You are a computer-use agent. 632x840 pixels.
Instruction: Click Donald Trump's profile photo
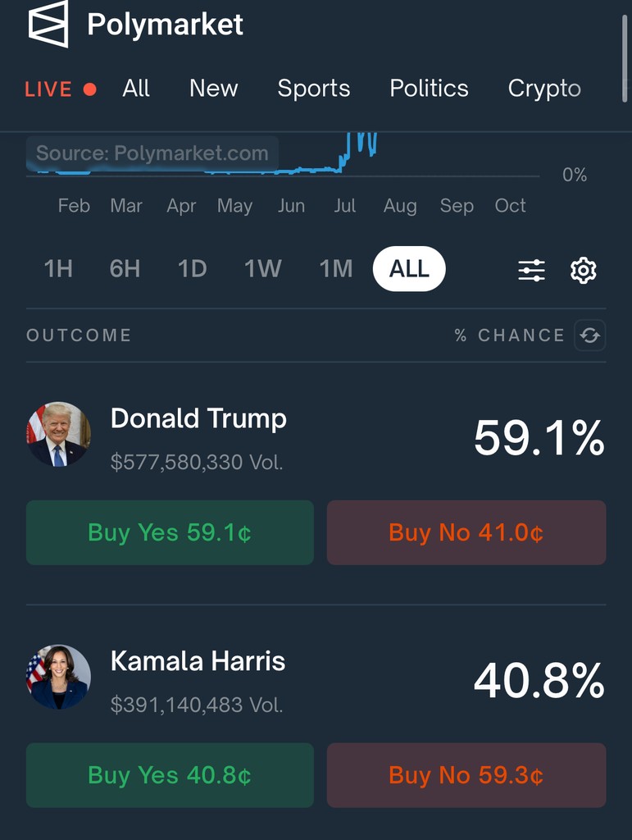click(58, 434)
